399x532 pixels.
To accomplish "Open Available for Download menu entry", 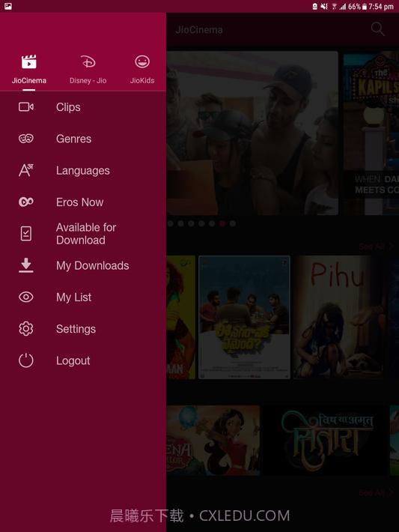I will tap(83, 234).
